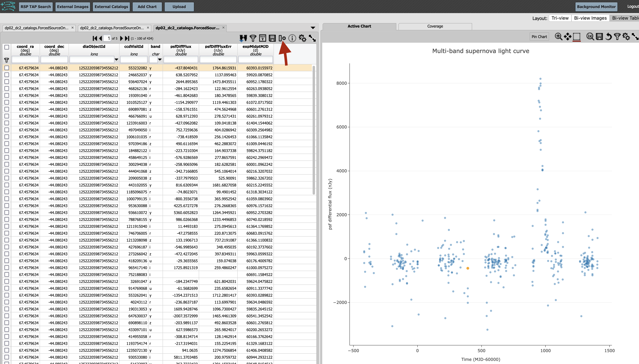
Task: Focus coord_ra filter input field
Action: coord(25,60)
